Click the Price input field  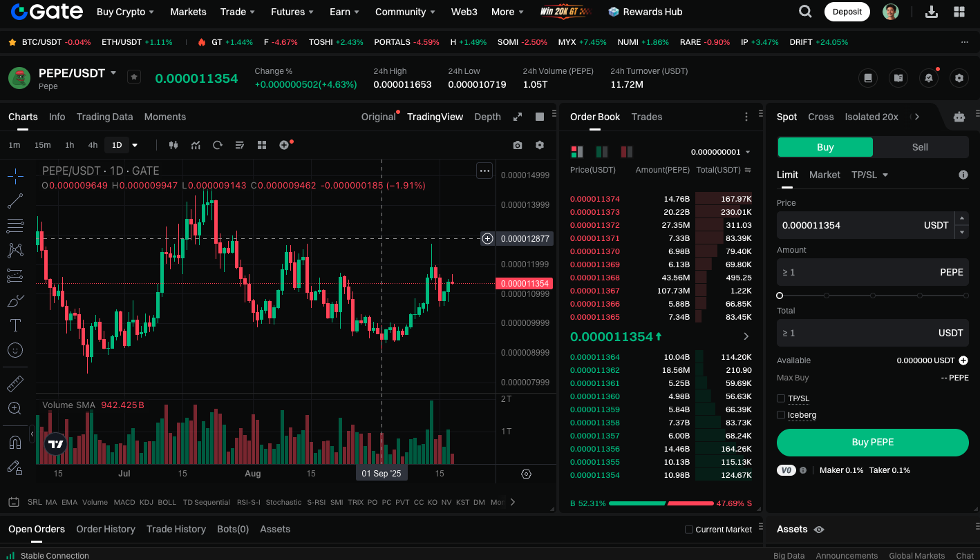(865, 225)
